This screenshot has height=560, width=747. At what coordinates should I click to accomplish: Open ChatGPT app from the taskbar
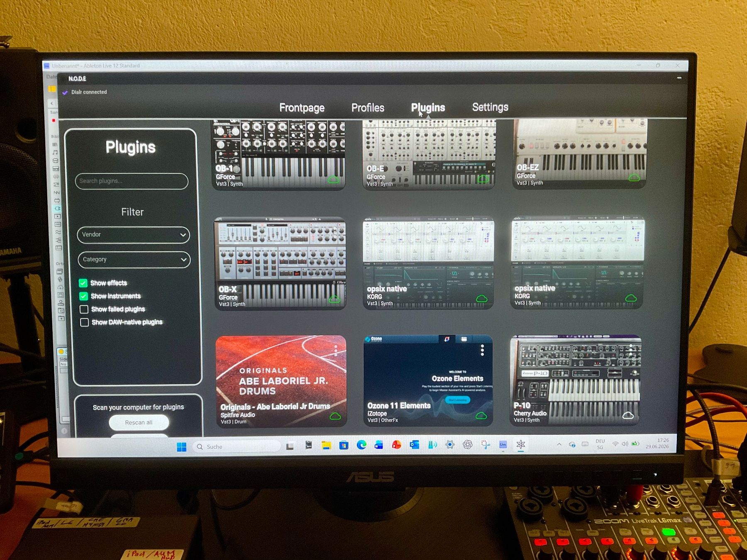[x=468, y=445]
